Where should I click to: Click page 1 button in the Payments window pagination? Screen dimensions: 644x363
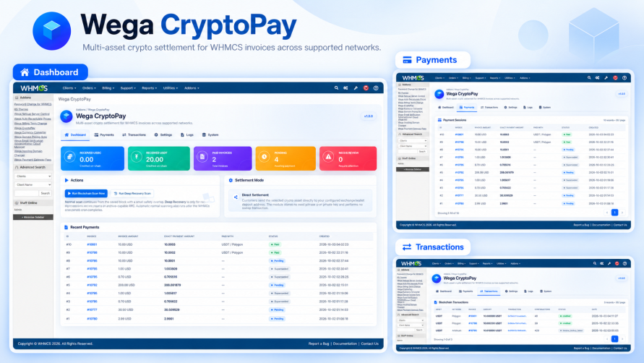614,213
